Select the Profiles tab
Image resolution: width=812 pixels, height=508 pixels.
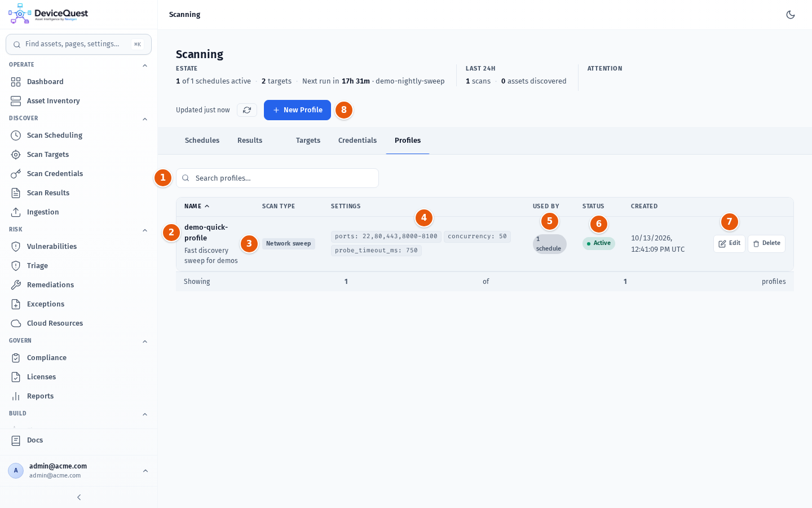point(408,141)
